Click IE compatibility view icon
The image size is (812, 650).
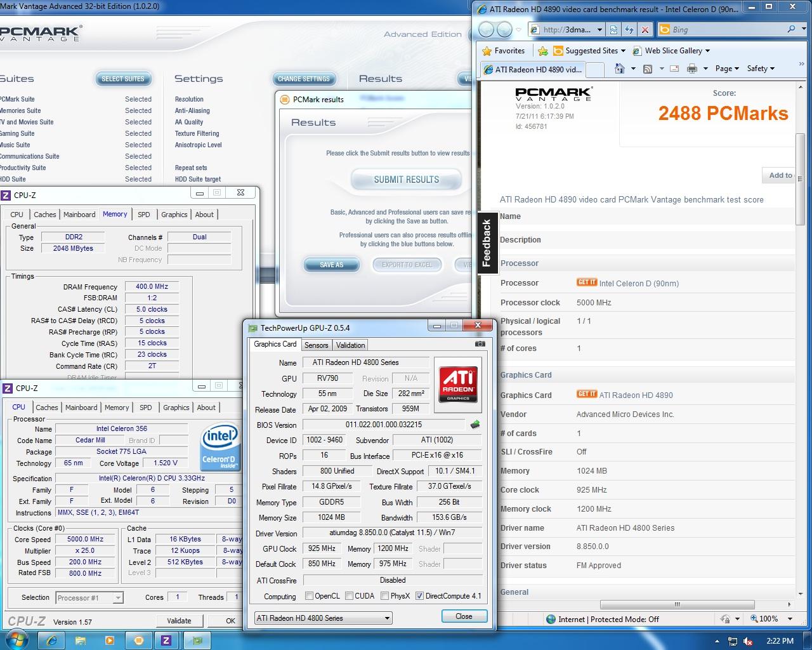click(613, 29)
